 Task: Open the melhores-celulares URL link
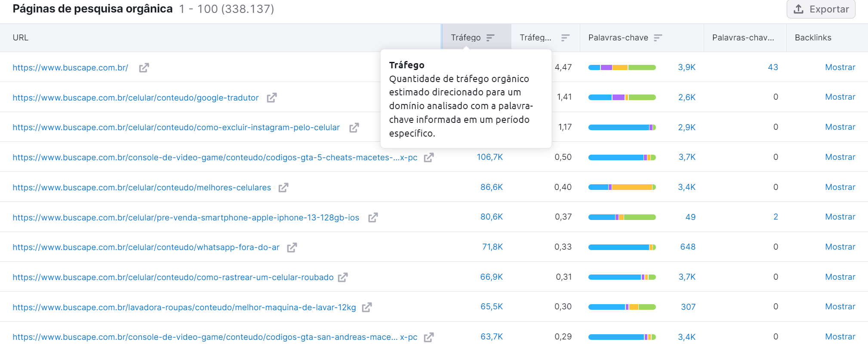tap(142, 187)
